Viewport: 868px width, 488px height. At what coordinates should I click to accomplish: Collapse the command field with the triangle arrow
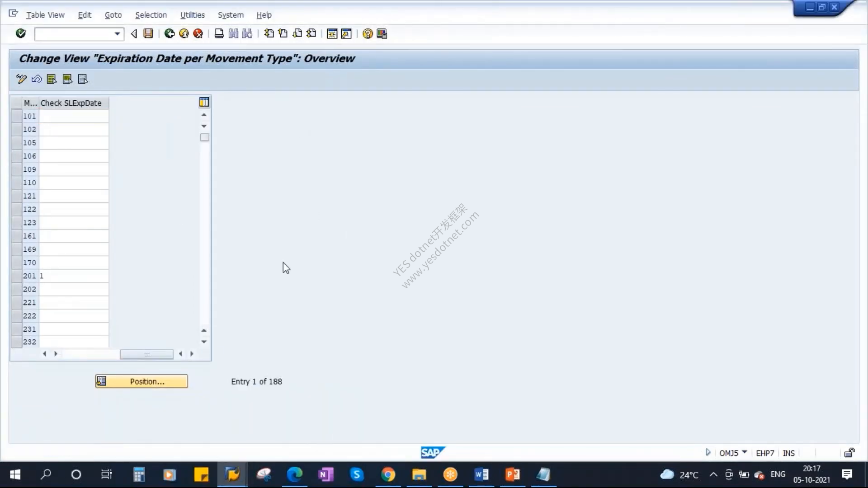coord(134,34)
